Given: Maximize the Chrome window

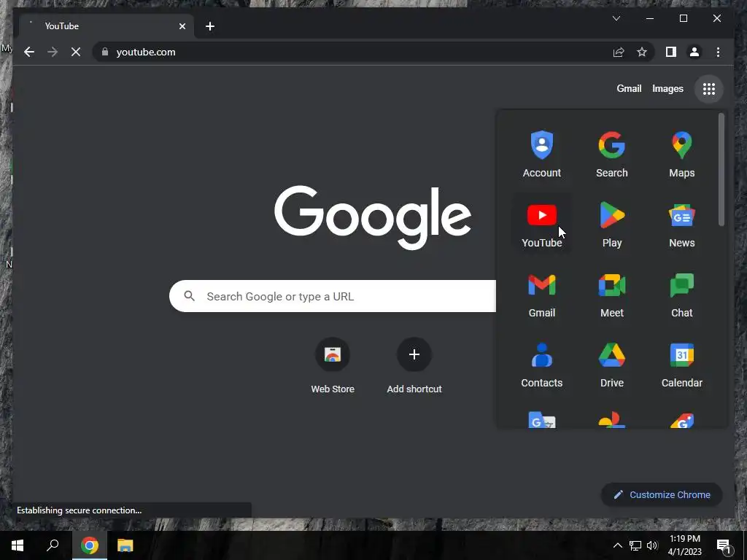Looking at the screenshot, I should pos(683,18).
